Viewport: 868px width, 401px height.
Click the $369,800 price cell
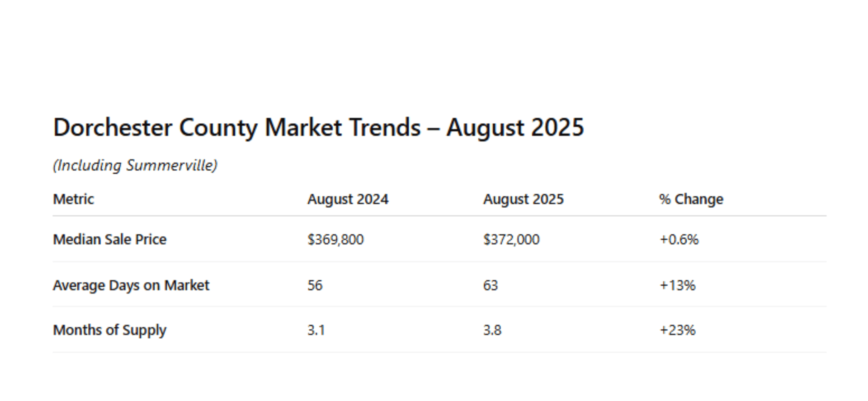[335, 239]
